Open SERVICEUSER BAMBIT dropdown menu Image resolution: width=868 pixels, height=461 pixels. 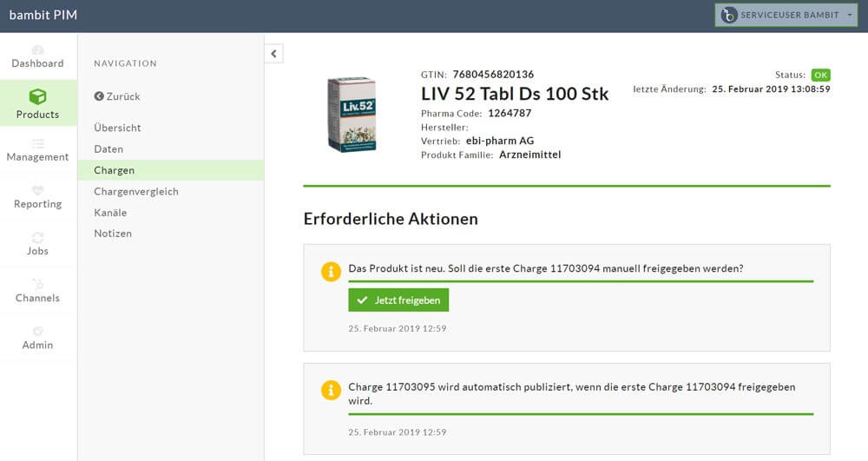[x=786, y=15]
